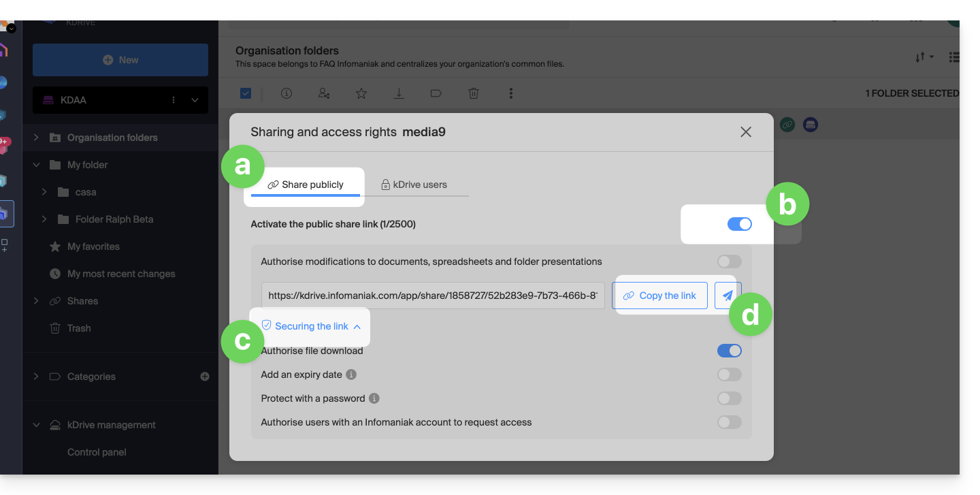The image size is (980, 495).
Task: Open the KDAA drive selector dropdown
Action: (x=195, y=100)
